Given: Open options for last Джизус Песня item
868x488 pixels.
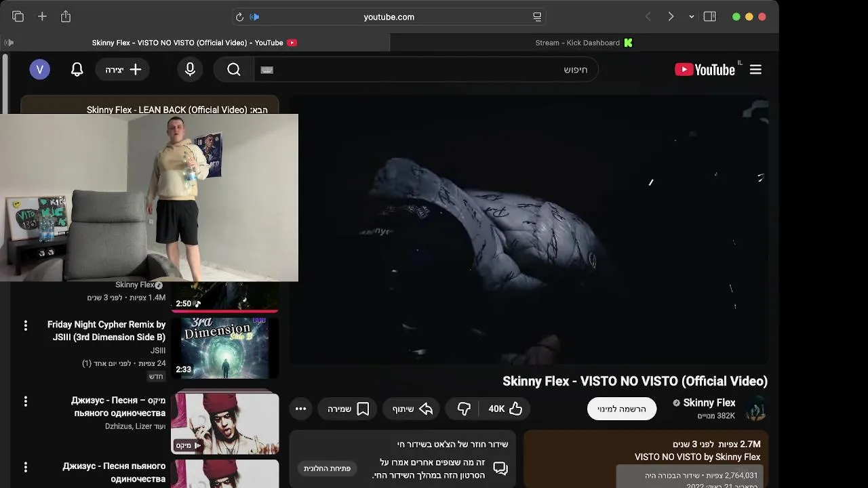Looking at the screenshot, I should pyautogui.click(x=26, y=467).
